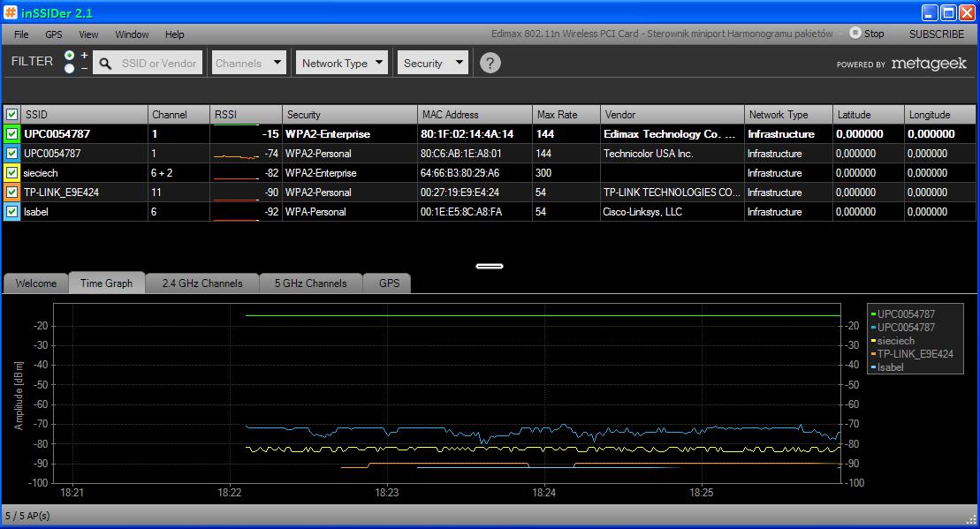Sort by the Security column header
980x529 pixels.
coord(349,114)
